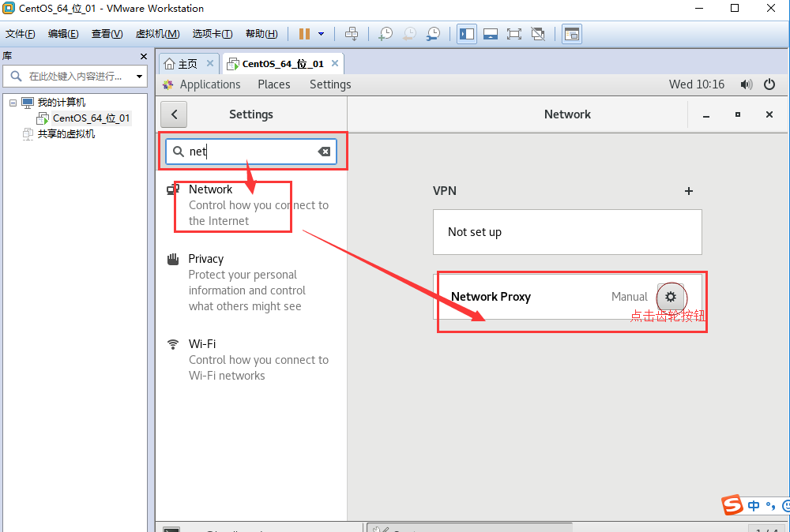This screenshot has width=790, height=532.
Task: Open the 编辑(E) menu
Action: [x=63, y=34]
